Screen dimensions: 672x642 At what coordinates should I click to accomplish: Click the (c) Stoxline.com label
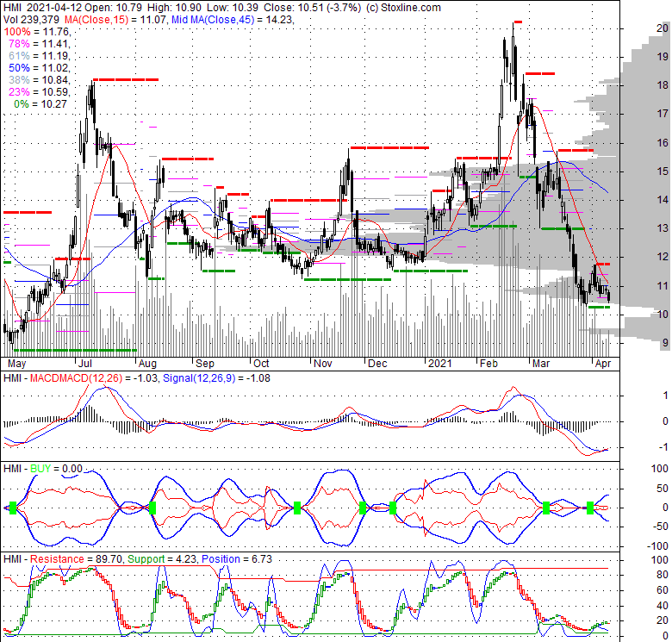[x=403, y=8]
